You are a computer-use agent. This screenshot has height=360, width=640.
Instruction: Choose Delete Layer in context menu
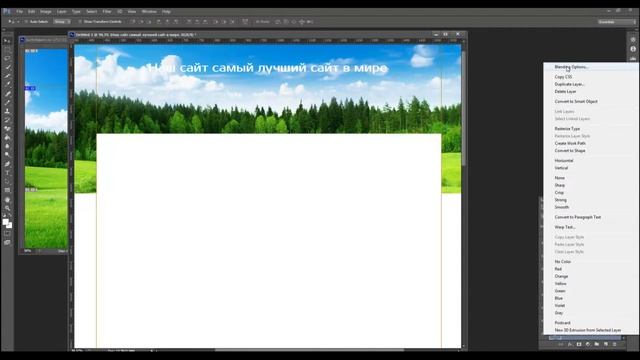[x=565, y=91]
